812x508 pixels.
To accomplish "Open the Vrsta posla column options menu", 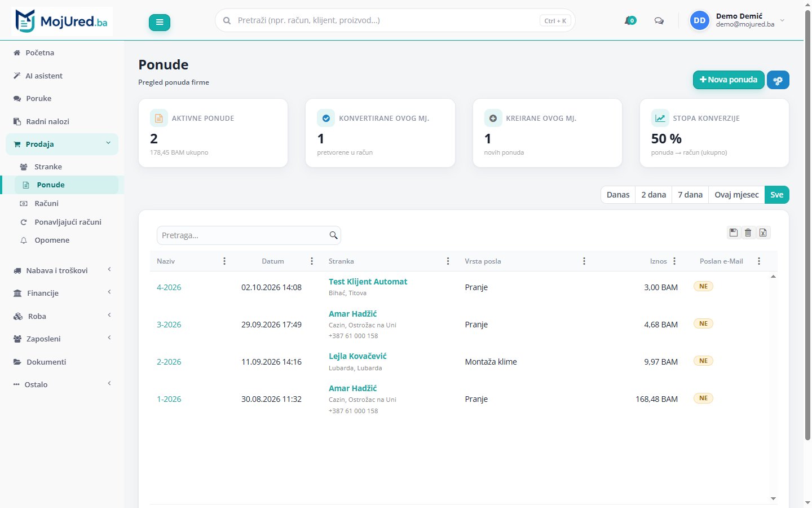I will point(584,261).
